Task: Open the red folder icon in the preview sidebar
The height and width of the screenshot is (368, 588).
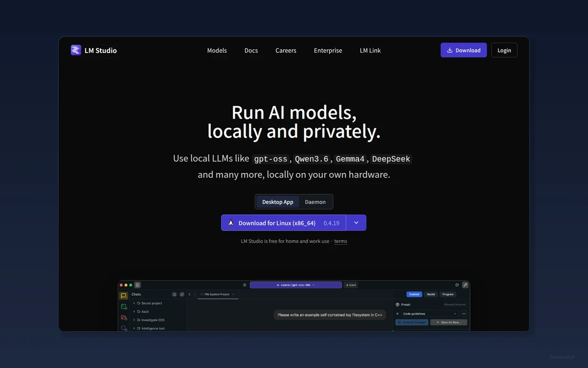Action: 124,317
